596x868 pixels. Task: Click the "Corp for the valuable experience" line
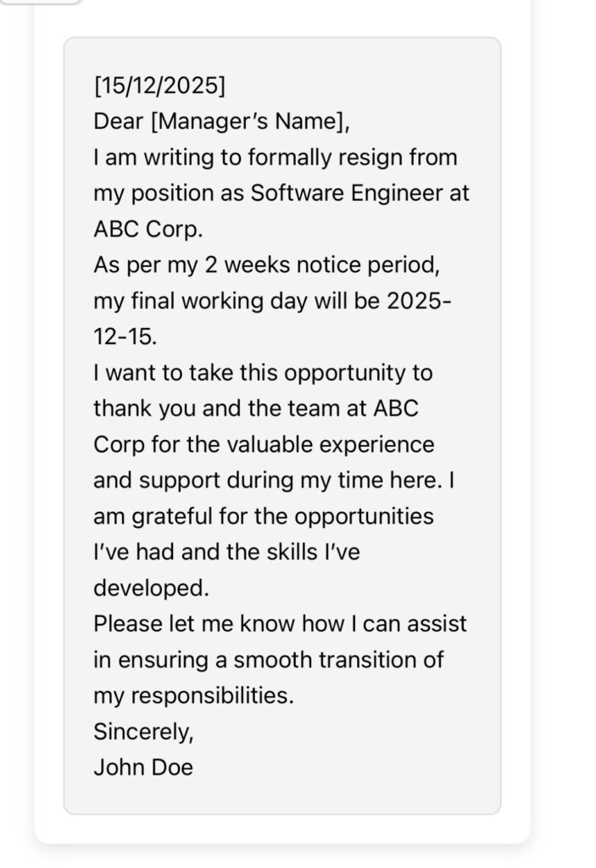tap(264, 444)
